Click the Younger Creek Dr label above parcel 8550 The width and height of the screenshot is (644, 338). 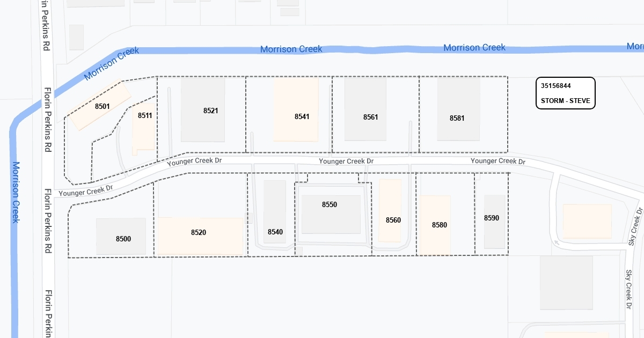click(346, 161)
